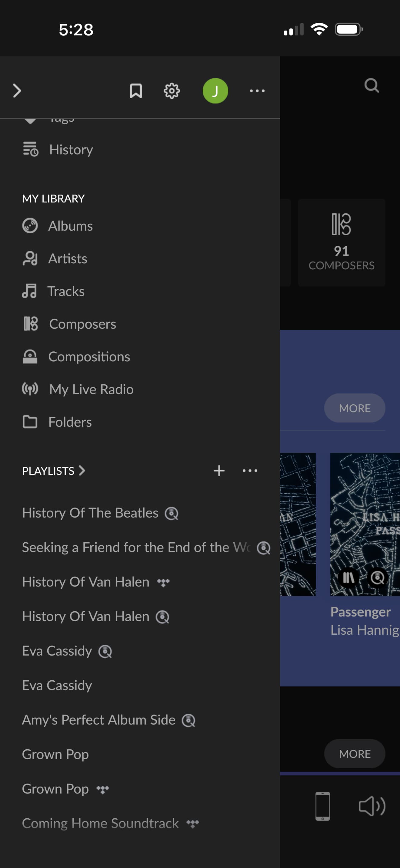Open sidebar three-dot menu at top
The image size is (400, 868).
pos(257,91)
